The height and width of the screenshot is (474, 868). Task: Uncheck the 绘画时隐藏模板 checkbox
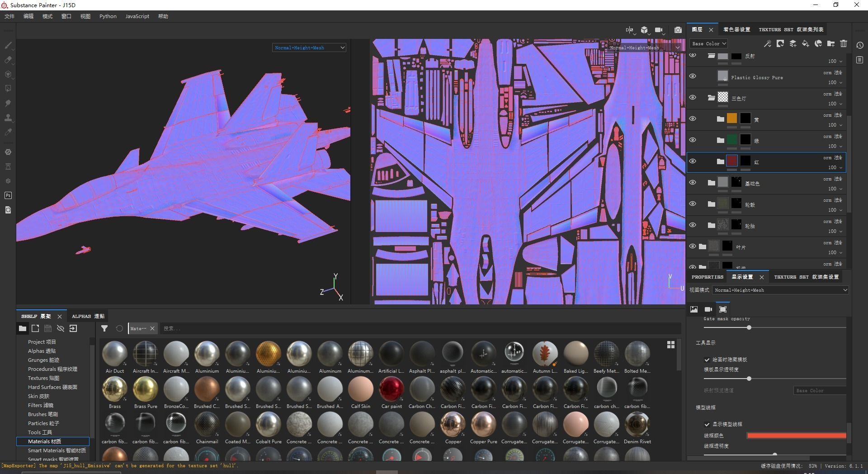[x=707, y=360]
